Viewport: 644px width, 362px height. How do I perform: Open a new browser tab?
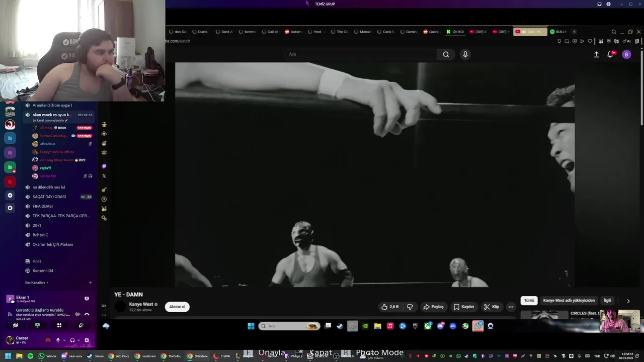(x=574, y=32)
